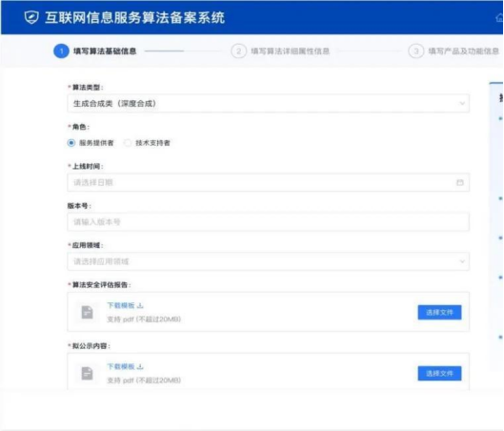
Task: Click step 3 circle icon
Action: click(416, 51)
